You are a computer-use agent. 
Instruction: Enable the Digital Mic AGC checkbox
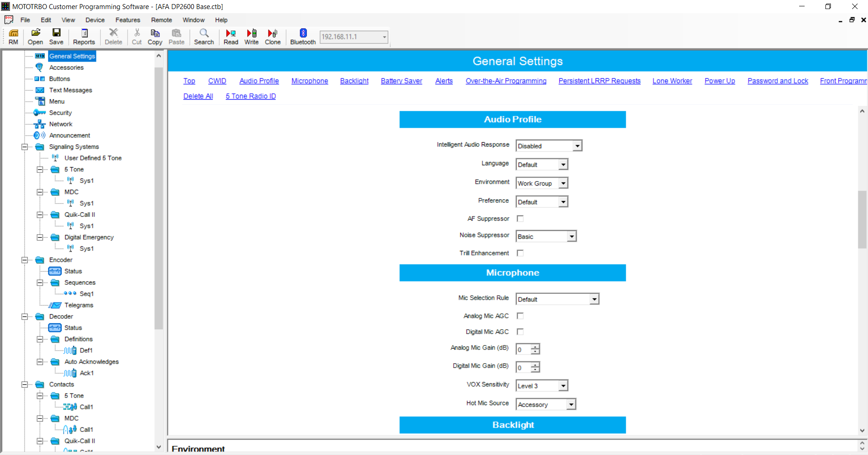click(520, 332)
